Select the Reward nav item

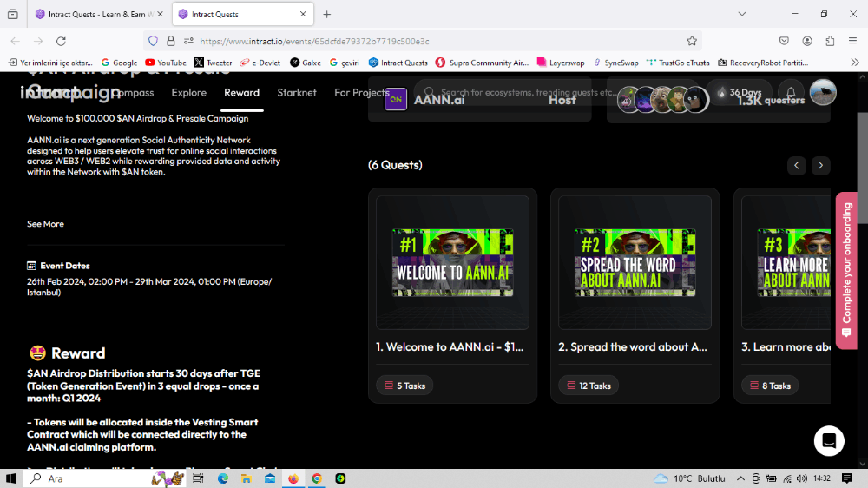(x=241, y=93)
